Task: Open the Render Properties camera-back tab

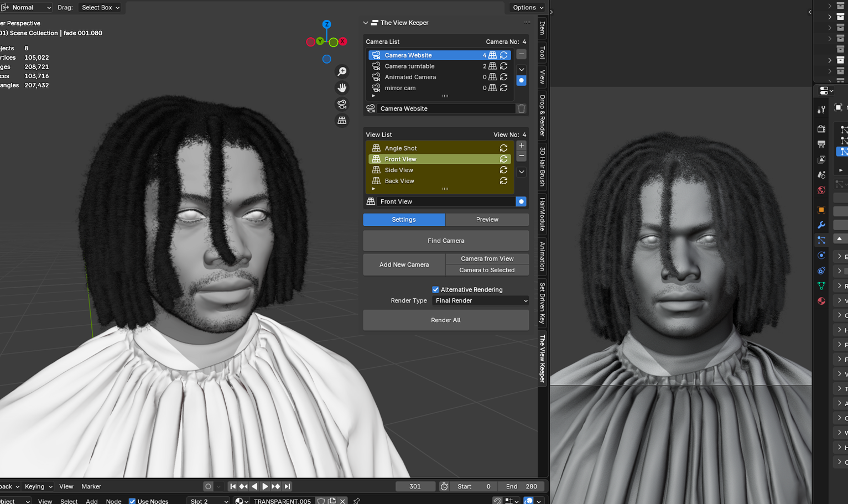Action: (821, 128)
